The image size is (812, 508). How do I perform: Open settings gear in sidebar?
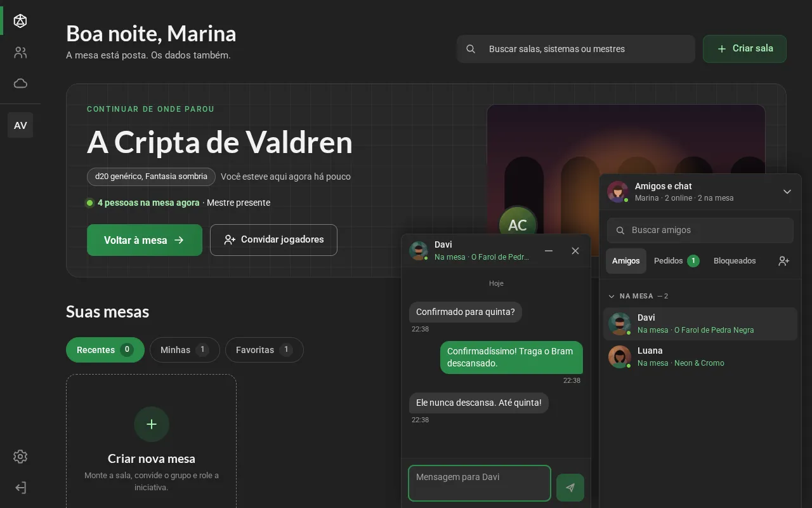pos(20,457)
